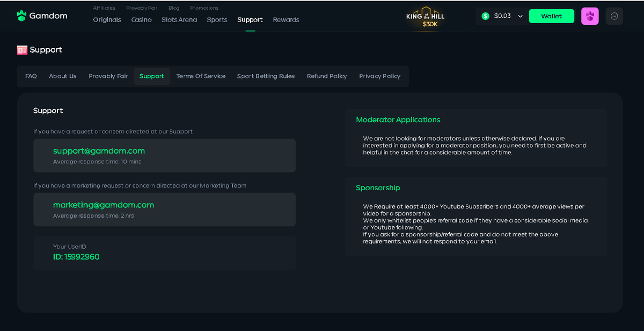Click the $0.03 balance amount
Screen dimensions: 644x331
tap(502, 16)
